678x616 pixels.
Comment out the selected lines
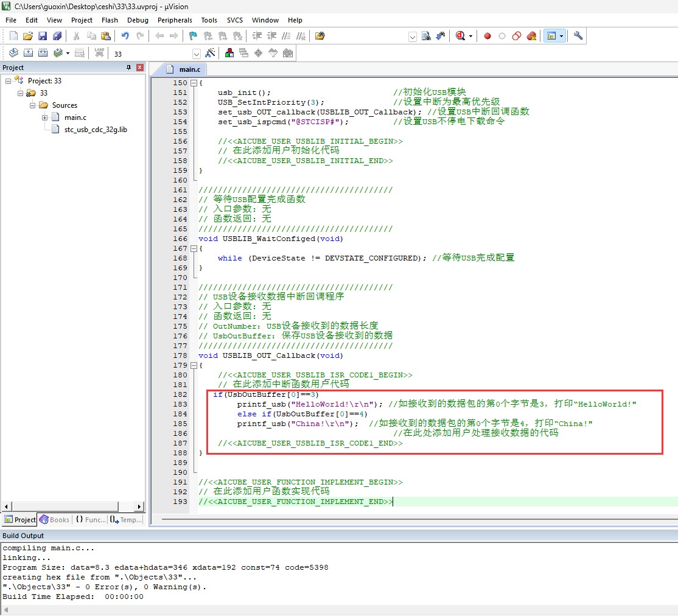pyautogui.click(x=286, y=36)
